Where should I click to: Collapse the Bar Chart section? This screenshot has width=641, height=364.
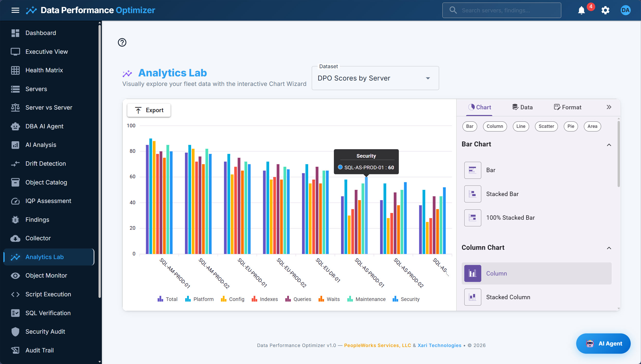pyautogui.click(x=609, y=145)
